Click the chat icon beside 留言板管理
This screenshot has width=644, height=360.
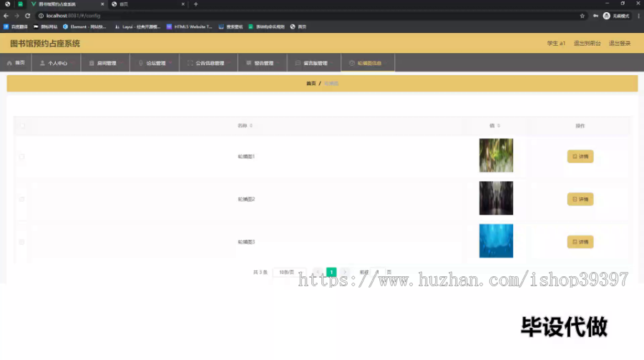point(298,63)
